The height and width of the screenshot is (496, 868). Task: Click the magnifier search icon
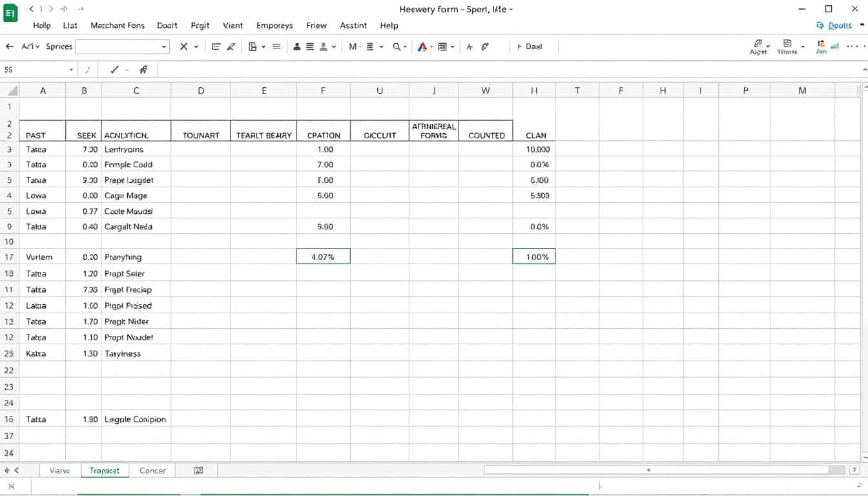[398, 46]
